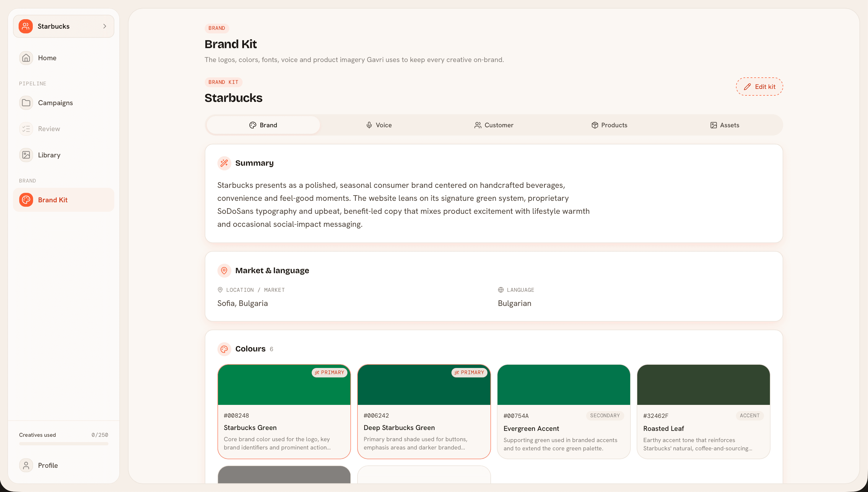Select the Evergreen Accent #00754A swatch
The width and height of the screenshot is (868, 492).
(563, 385)
